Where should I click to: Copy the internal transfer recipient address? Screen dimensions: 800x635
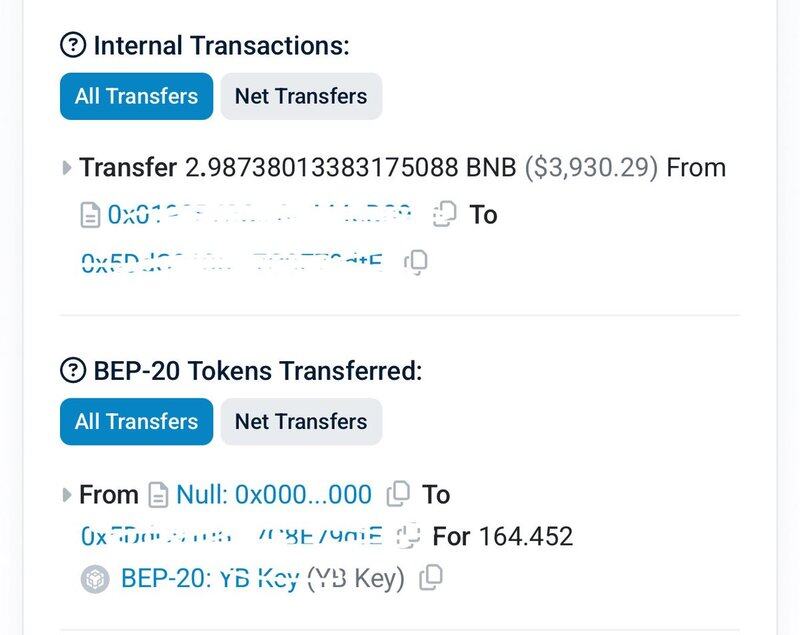coord(416,262)
